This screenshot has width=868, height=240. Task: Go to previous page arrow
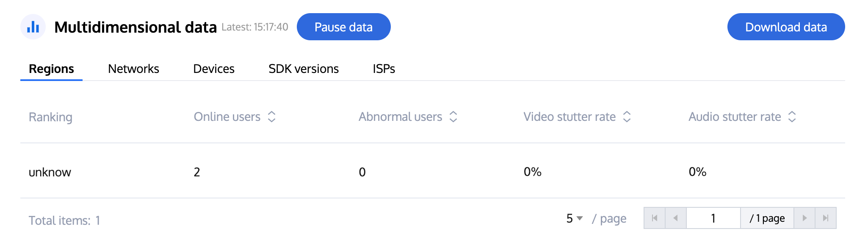pos(676,218)
